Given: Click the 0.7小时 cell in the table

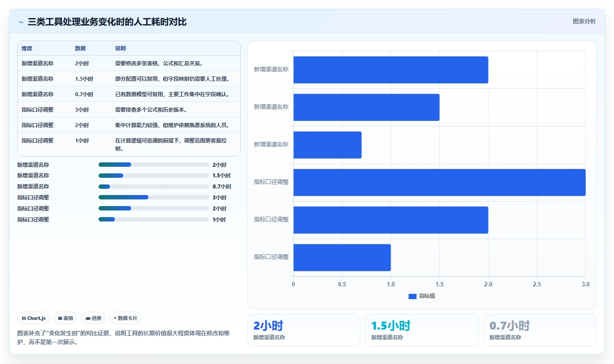Looking at the screenshot, I should [84, 94].
